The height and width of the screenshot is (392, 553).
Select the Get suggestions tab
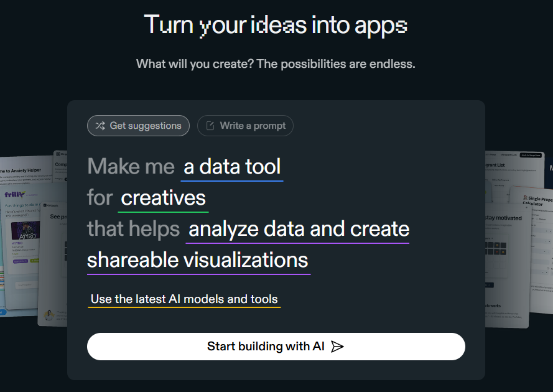(x=138, y=126)
